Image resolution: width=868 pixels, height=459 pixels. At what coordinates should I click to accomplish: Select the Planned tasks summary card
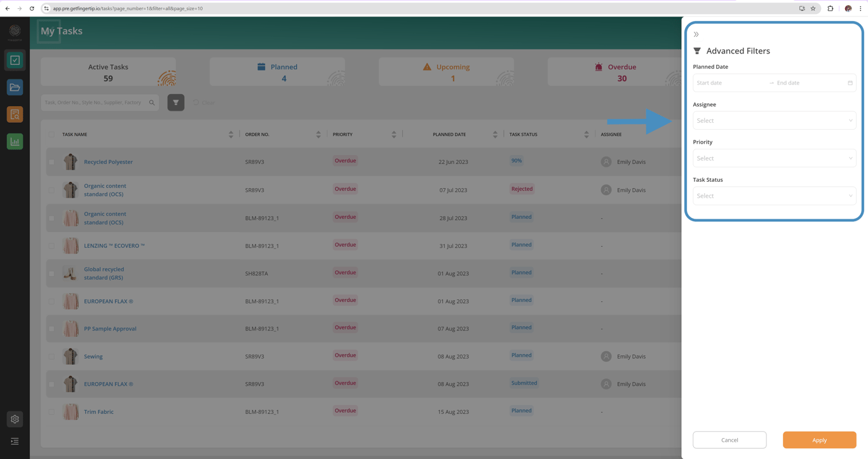tap(277, 72)
